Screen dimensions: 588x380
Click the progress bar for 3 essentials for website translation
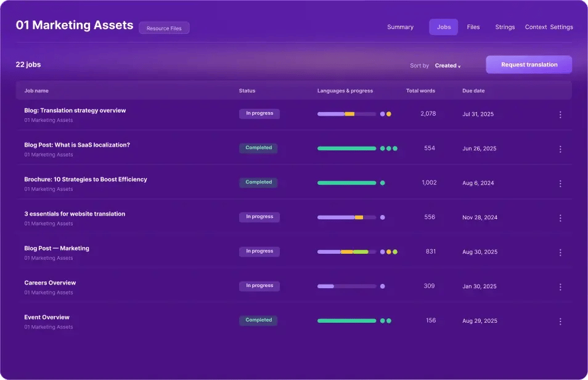click(x=346, y=217)
